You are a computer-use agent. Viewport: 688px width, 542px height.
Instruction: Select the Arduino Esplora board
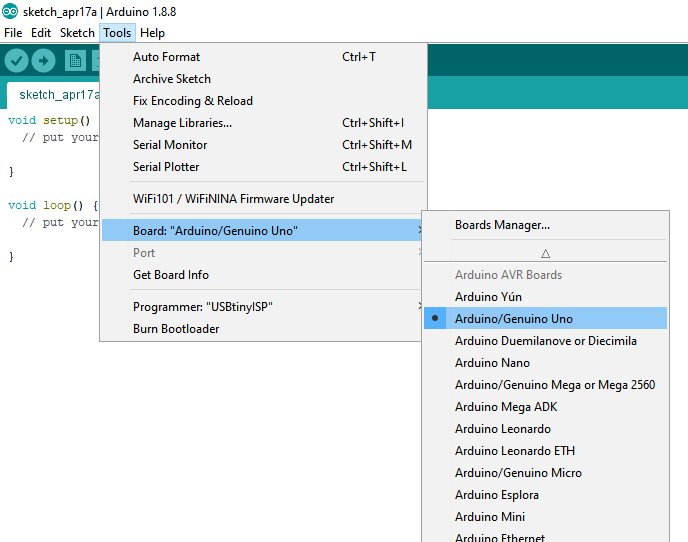(x=545, y=495)
